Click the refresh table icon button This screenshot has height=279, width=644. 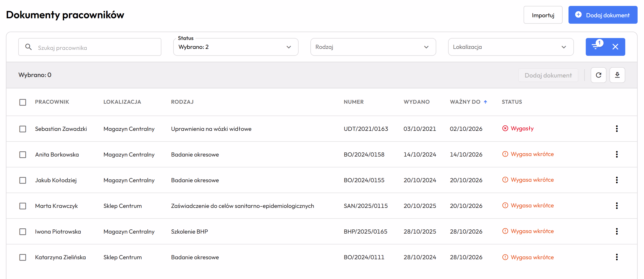(598, 75)
